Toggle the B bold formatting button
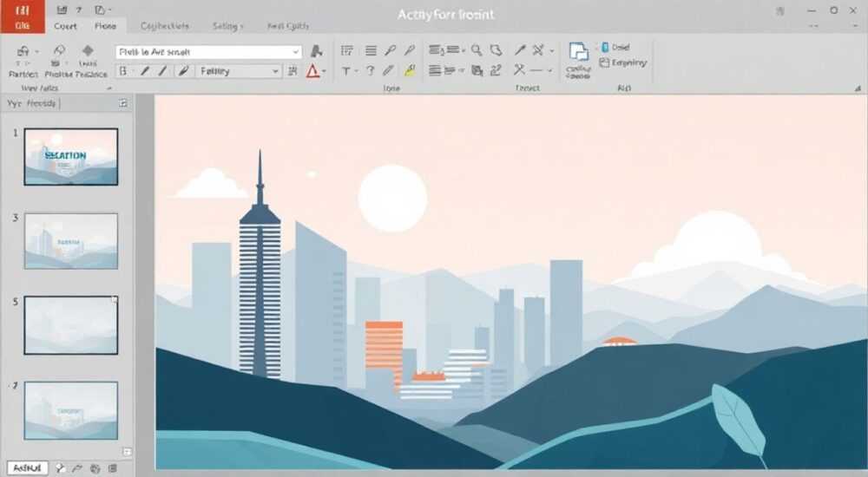868x477 pixels. coord(123,71)
